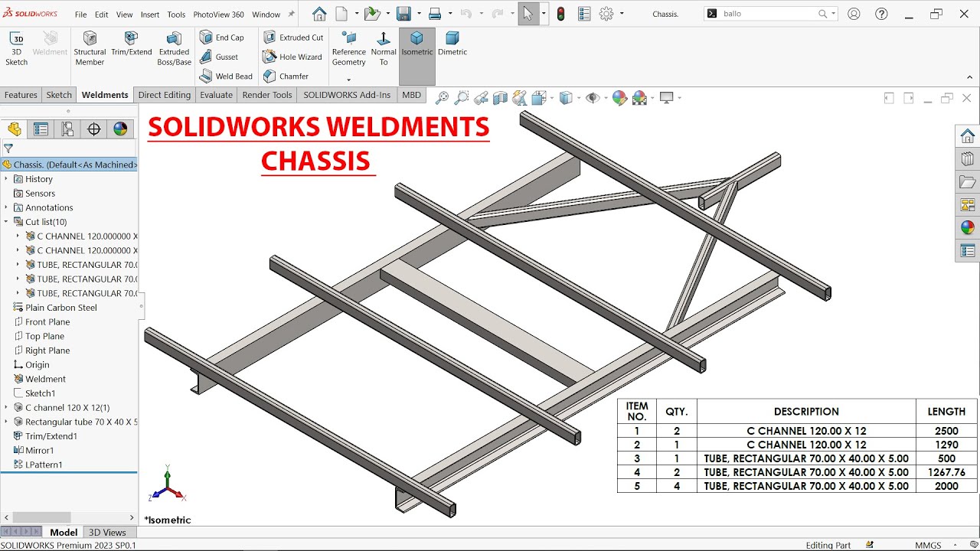Start the Weld Bead tool
980x551 pixels.
click(226, 77)
